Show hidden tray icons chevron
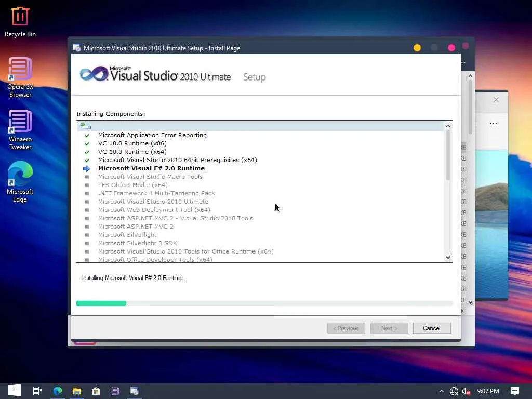 click(x=441, y=391)
